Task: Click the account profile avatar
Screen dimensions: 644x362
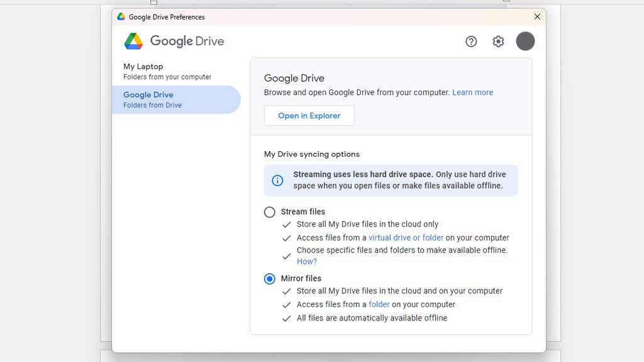Action: (x=525, y=41)
